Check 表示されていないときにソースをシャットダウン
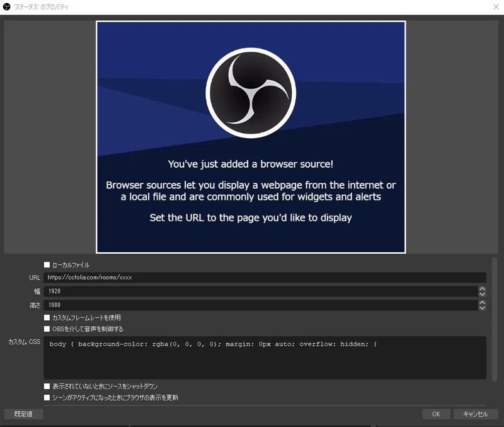Screen dimensions: 504x427 (x=47, y=386)
